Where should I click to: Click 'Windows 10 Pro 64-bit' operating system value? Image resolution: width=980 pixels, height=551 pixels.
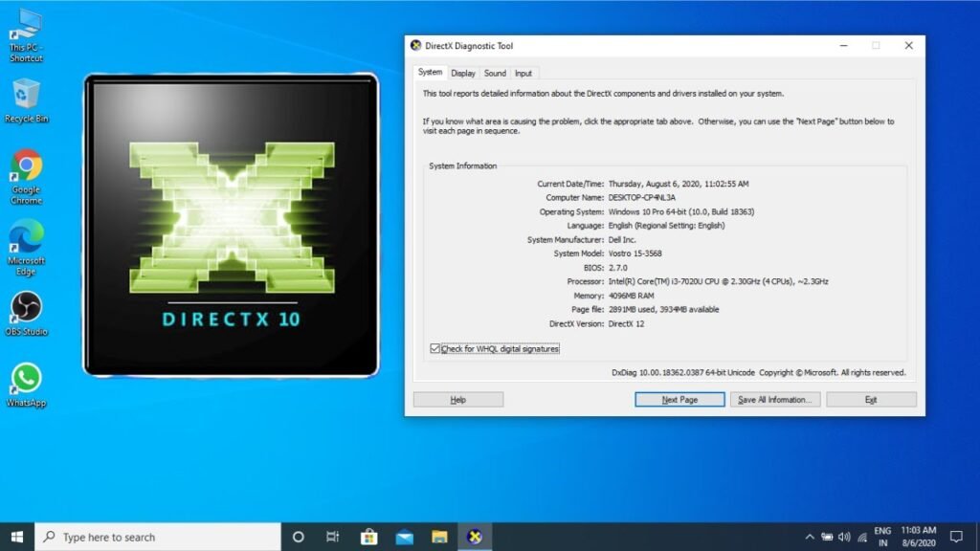click(681, 211)
